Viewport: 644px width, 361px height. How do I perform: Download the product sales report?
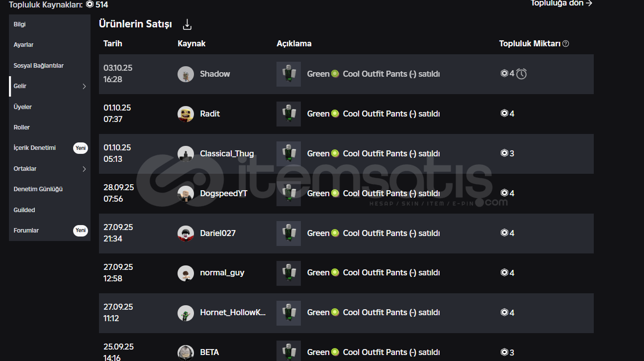187,24
